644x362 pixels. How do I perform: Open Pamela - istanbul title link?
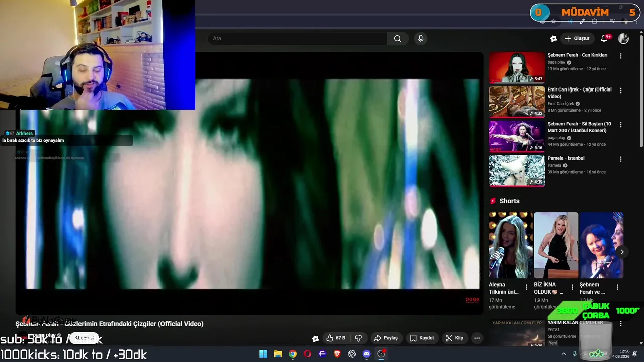[566, 158]
